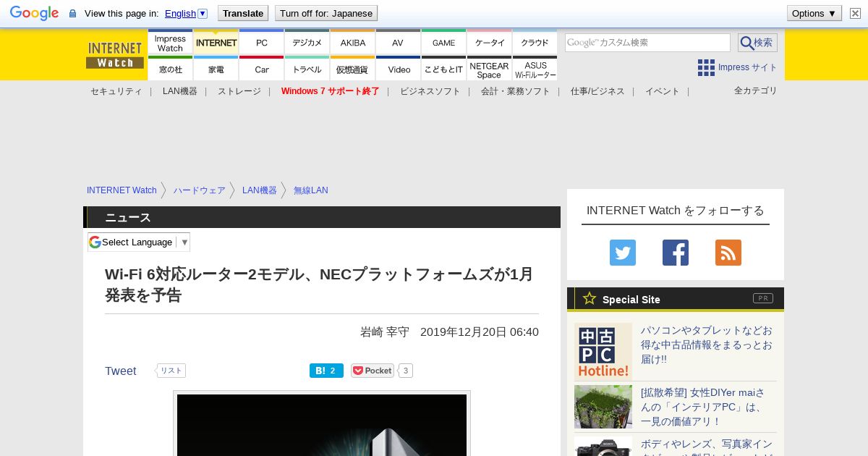Select the クラウド tab
Viewport: 868px width, 456px height.
click(535, 43)
